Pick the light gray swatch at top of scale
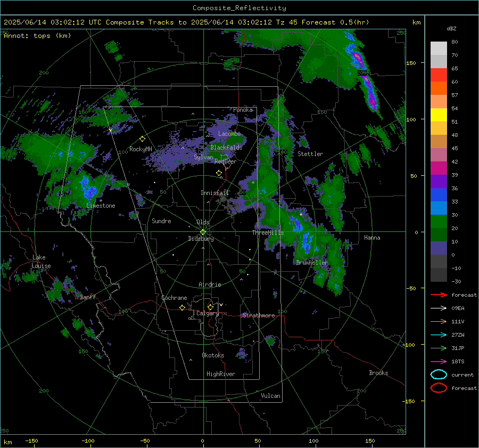The image size is (479, 448). pos(439,48)
